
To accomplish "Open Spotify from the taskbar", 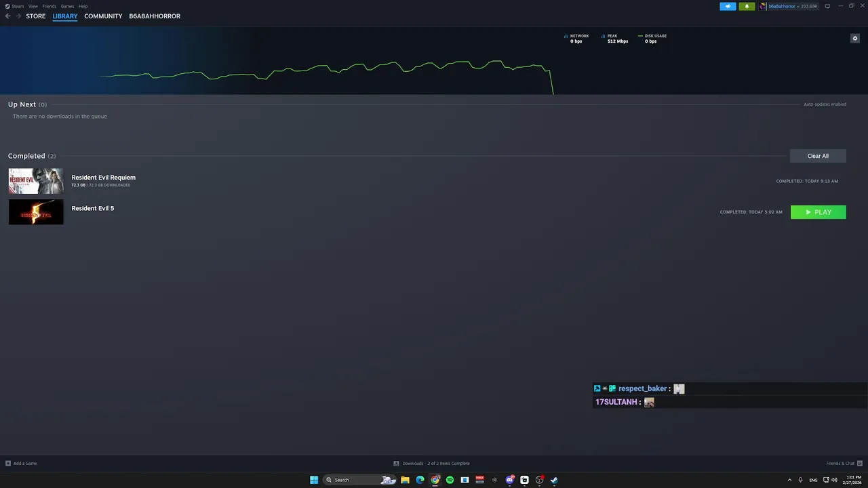I will pyautogui.click(x=450, y=480).
